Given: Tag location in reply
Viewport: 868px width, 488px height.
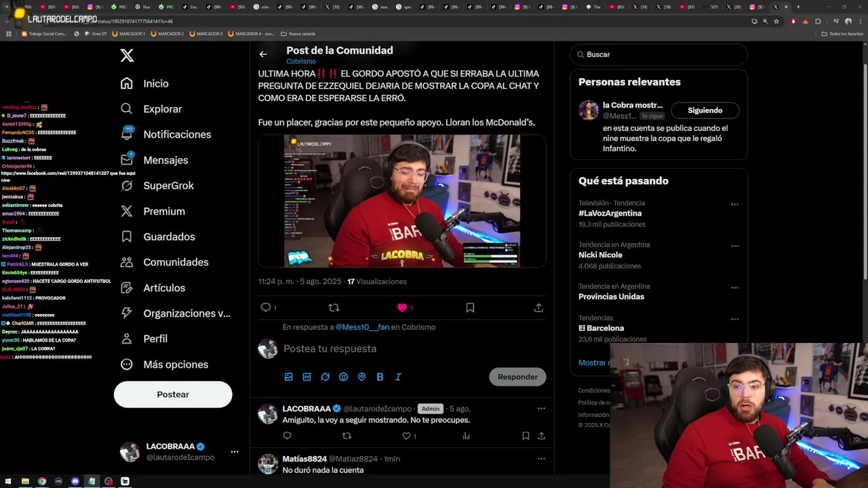Looking at the screenshot, I should 361,377.
